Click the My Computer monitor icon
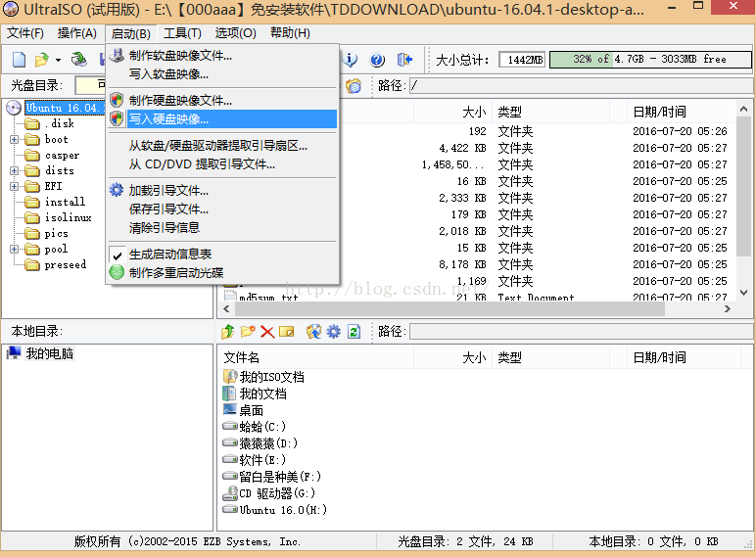 point(15,353)
